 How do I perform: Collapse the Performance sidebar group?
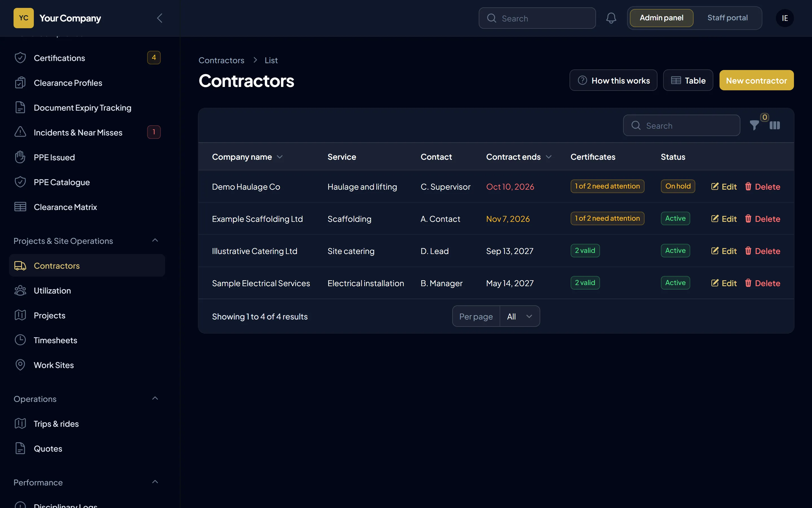click(x=155, y=482)
